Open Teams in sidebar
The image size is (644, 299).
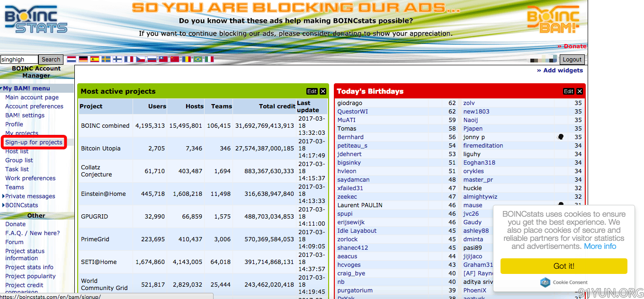coord(15,187)
